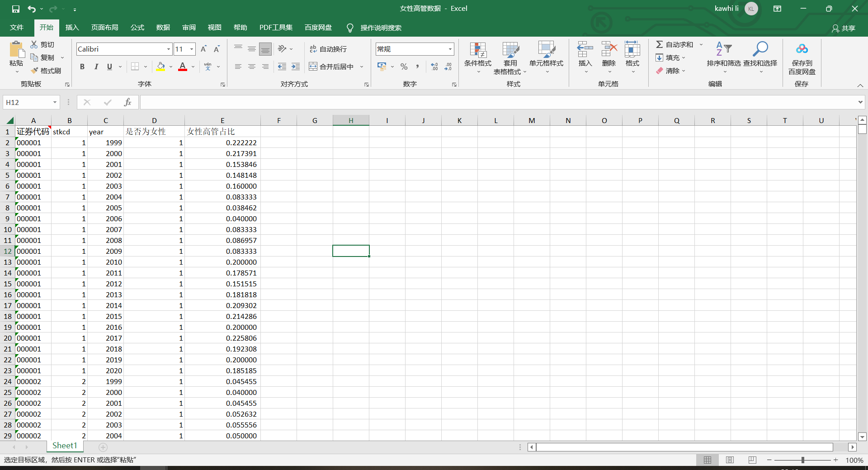Select the Sheet1 worksheet tab
This screenshot has height=470, width=868.
[x=65, y=446]
